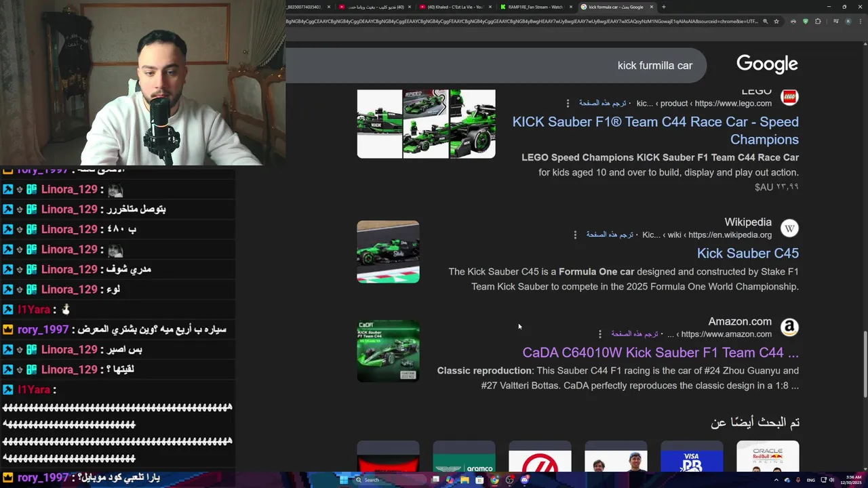Screen dimensions: 868x488
Task: Open the Aston Martin aramco related search card
Action: (464, 456)
